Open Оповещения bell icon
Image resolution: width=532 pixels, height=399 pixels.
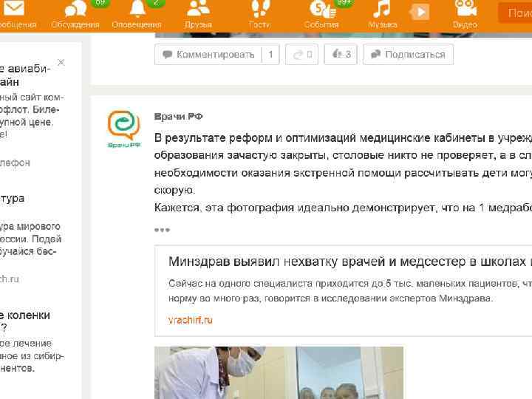pyautogui.click(x=137, y=8)
